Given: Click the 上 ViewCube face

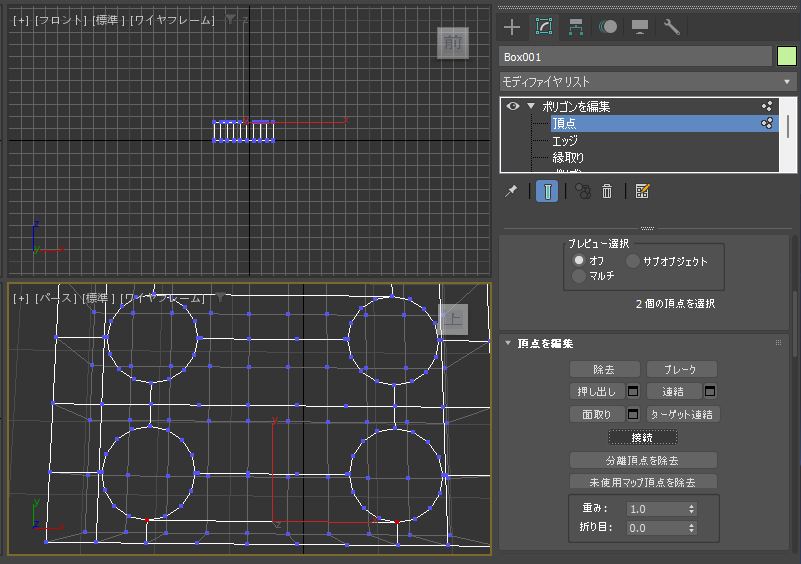Looking at the screenshot, I should tap(453, 320).
